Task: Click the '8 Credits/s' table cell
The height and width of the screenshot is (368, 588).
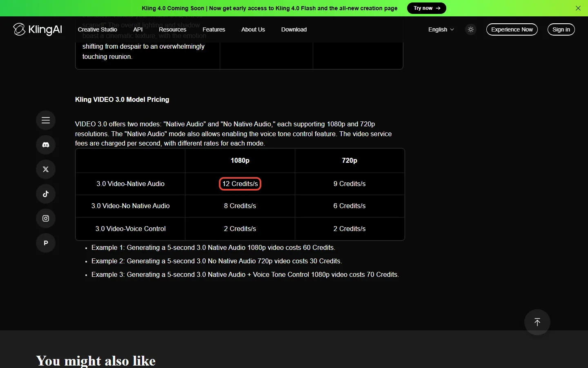Action: pyautogui.click(x=240, y=206)
